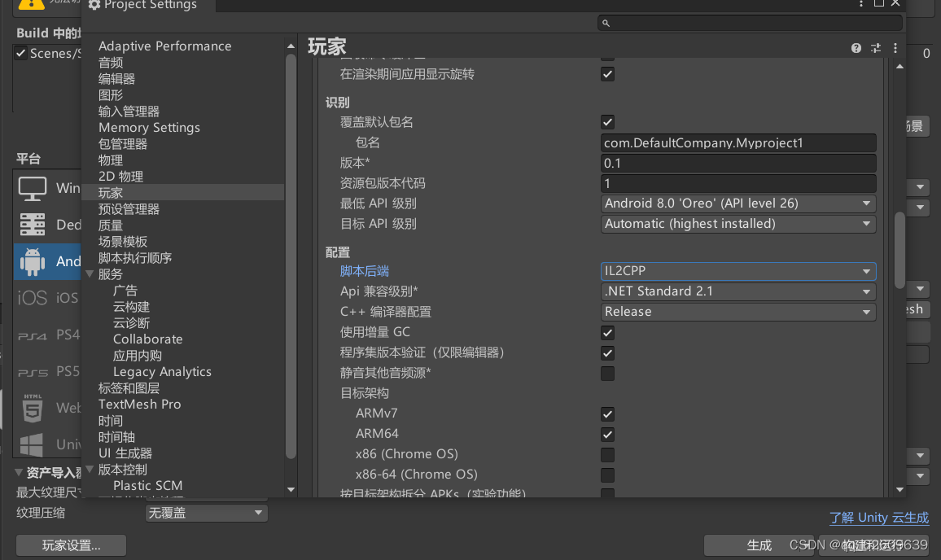This screenshot has width=941, height=560.
Task: Select UI 生成器 settings category
Action: [x=125, y=453]
